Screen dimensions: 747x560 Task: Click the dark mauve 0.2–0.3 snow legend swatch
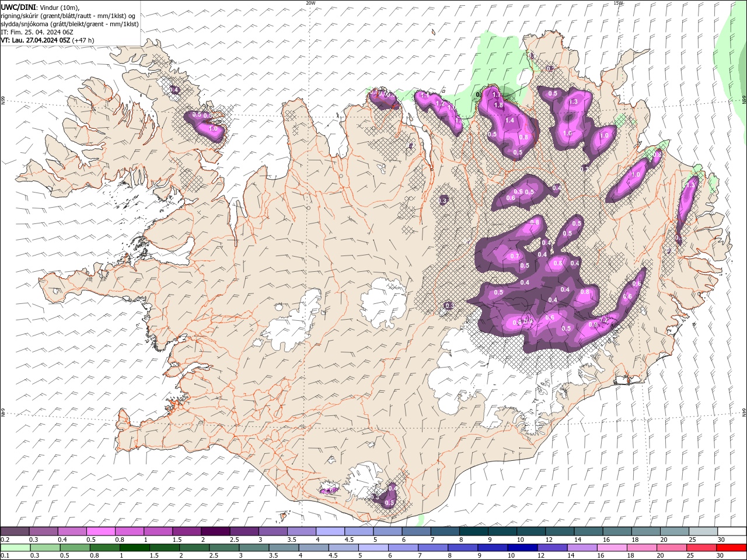coord(15,531)
